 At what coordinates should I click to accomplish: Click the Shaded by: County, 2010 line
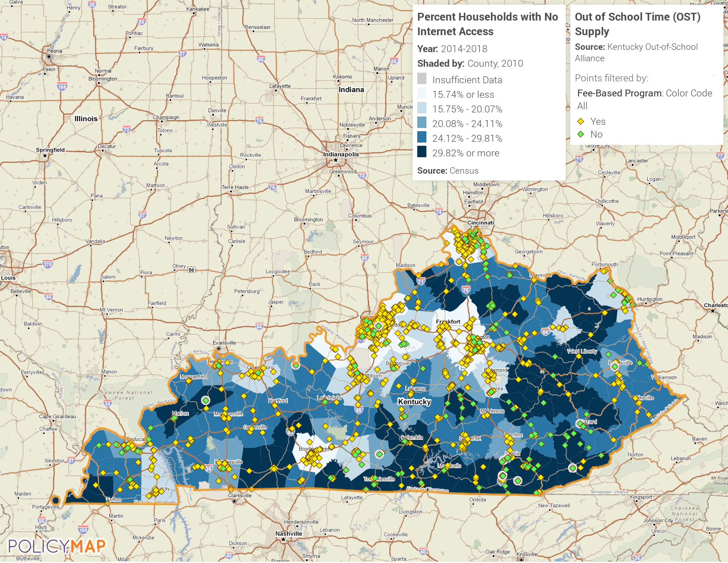point(470,64)
